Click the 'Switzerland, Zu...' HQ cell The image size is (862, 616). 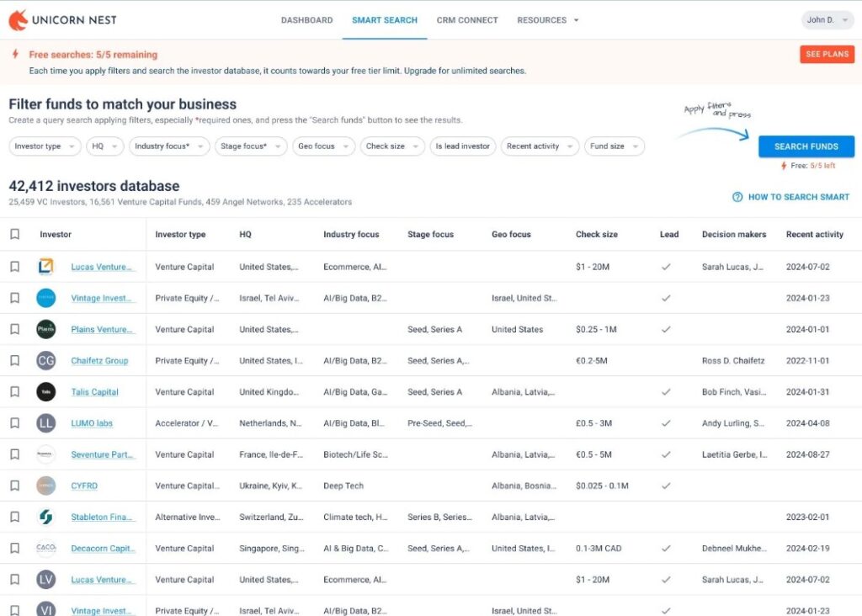point(271,517)
